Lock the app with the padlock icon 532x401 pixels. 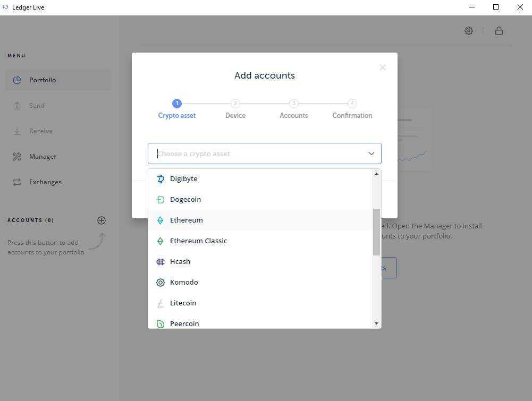tap(499, 31)
